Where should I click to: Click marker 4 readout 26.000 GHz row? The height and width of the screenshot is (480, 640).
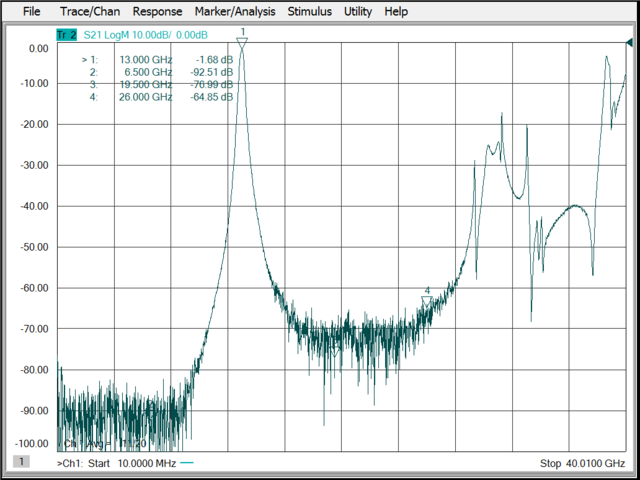(x=161, y=97)
